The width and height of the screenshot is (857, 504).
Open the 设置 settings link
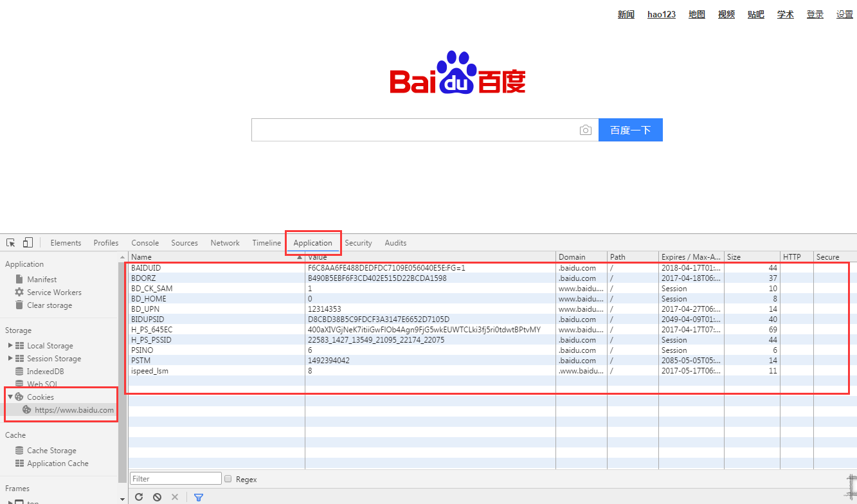(x=845, y=14)
